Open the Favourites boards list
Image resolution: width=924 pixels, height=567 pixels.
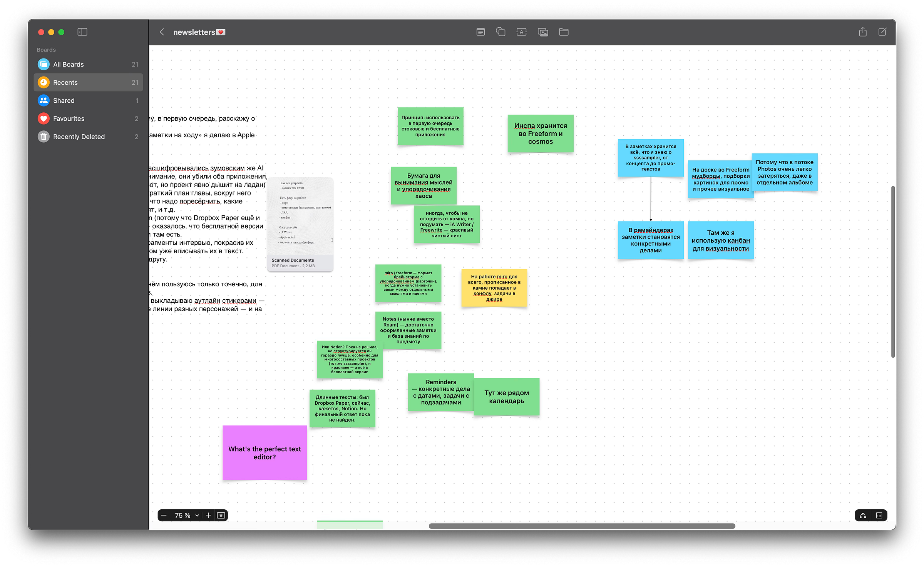click(69, 118)
